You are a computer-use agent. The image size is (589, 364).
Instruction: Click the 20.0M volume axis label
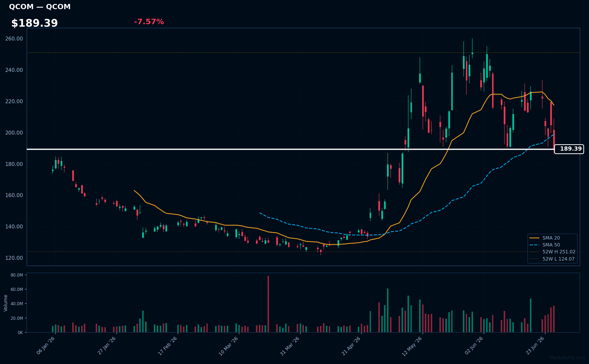point(17,318)
